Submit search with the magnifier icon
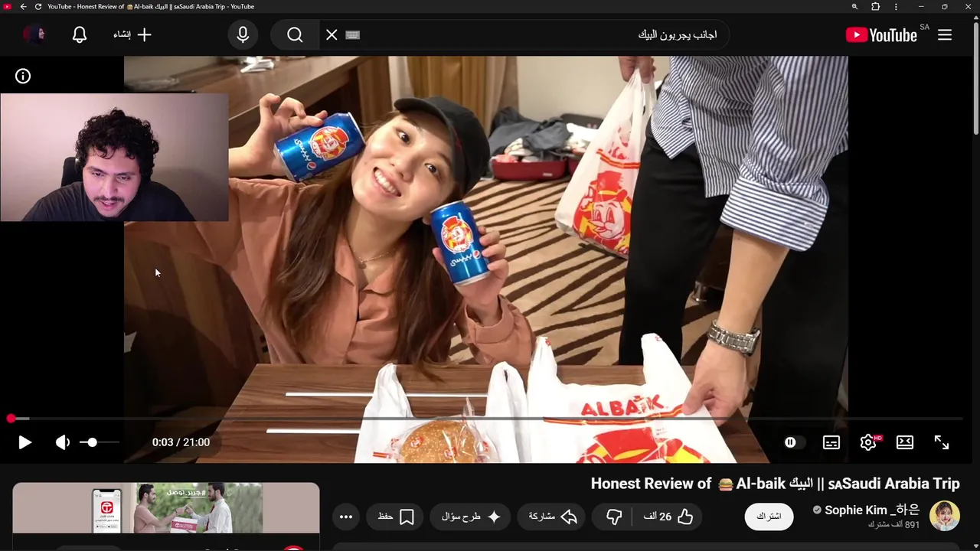 (295, 35)
